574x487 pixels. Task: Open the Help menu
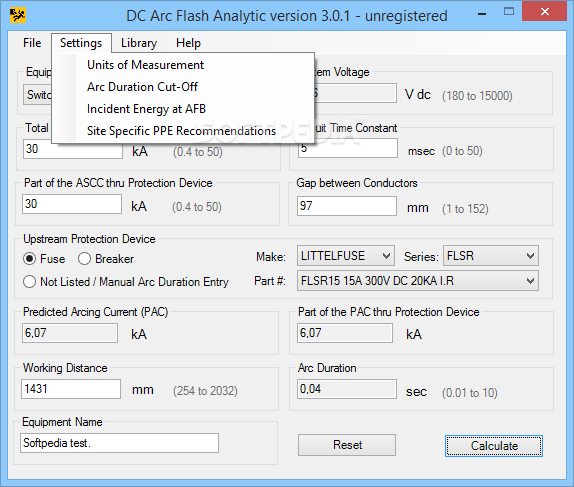click(x=188, y=43)
